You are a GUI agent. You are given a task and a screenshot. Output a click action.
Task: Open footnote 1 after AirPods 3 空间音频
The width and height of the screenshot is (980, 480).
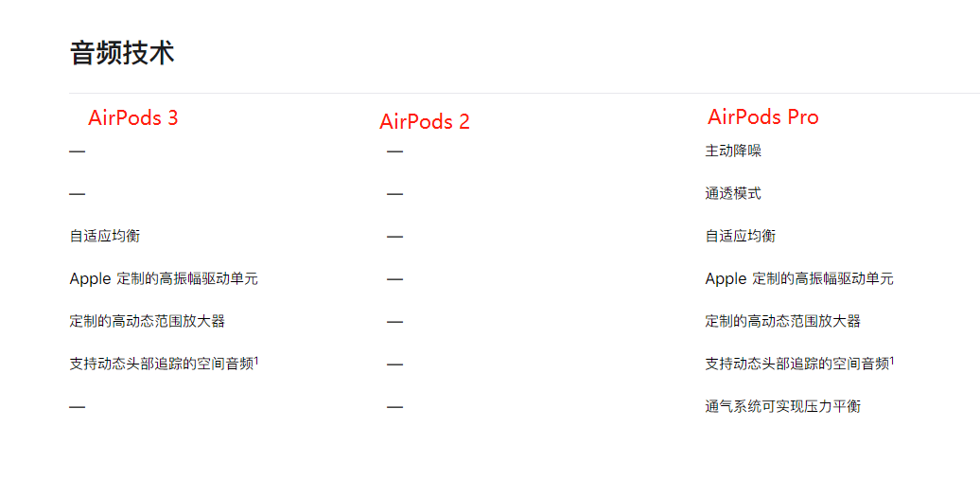point(256,360)
